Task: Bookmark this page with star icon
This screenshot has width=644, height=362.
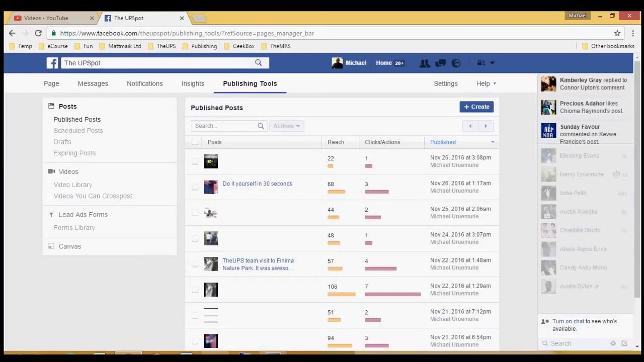Action: click(617, 33)
